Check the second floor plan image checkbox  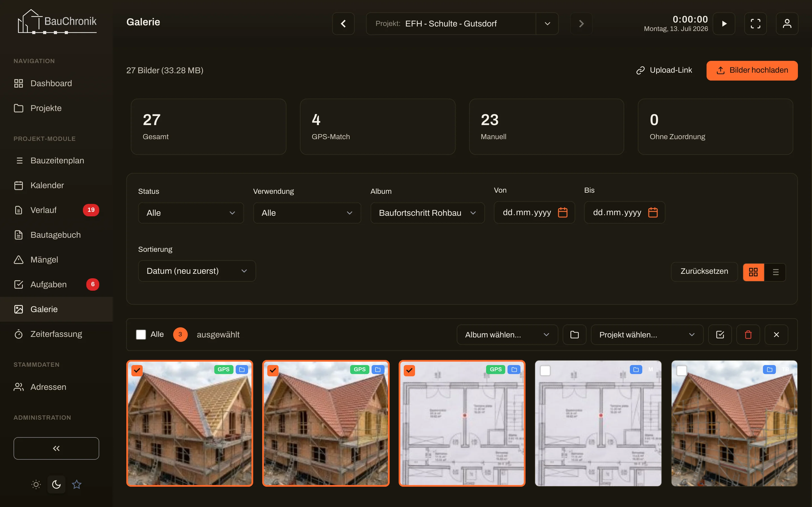click(545, 370)
